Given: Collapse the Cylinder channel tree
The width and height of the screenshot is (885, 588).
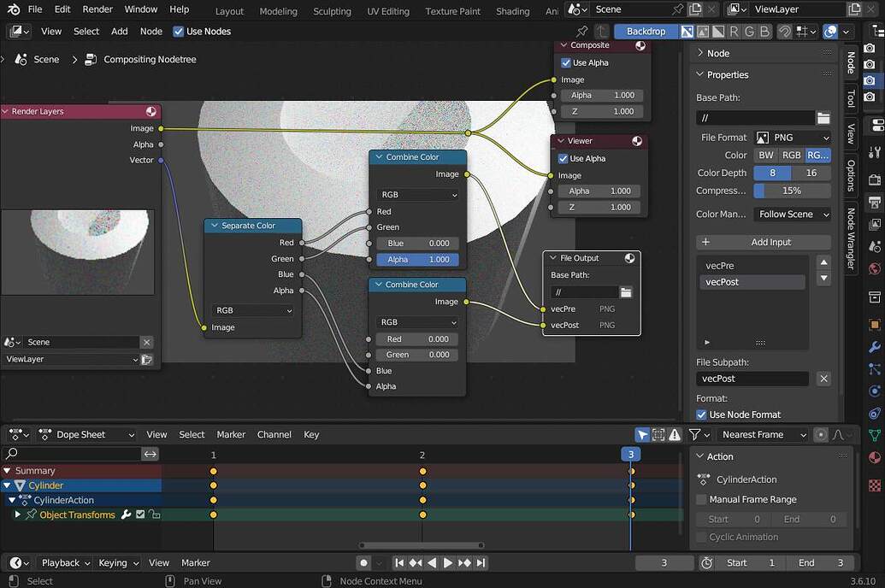Looking at the screenshot, I should [x=7, y=485].
